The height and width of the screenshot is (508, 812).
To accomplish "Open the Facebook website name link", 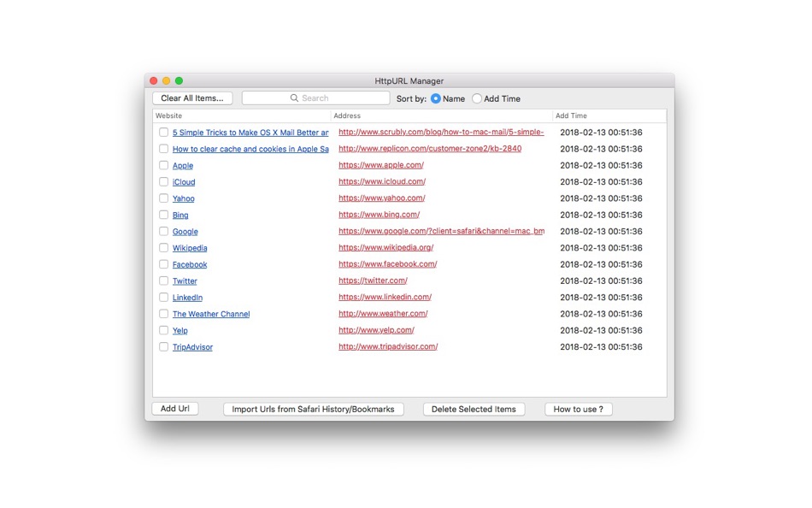I will [x=190, y=265].
